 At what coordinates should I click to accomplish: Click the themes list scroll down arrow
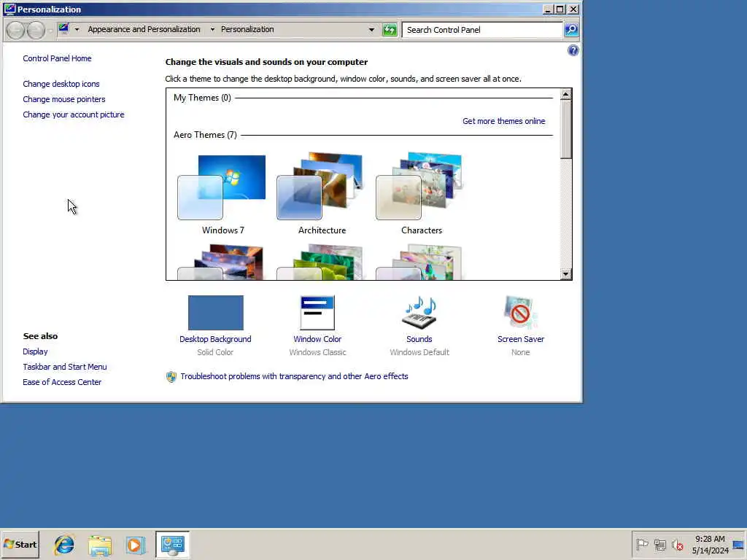565,274
